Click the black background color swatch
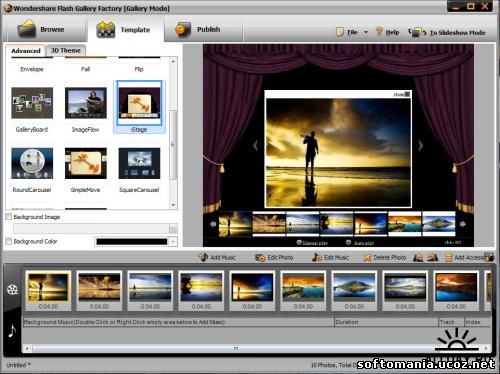500x374 pixels. [x=132, y=242]
